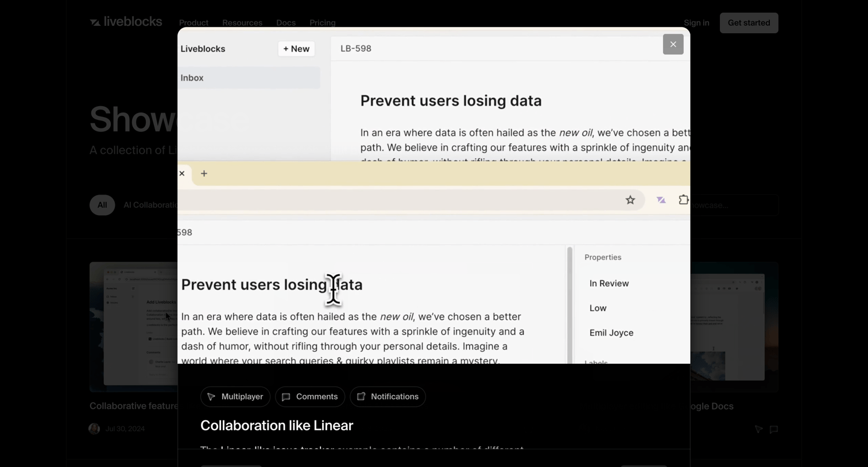
Task: Click the Google Docs card title
Action: tap(712, 406)
